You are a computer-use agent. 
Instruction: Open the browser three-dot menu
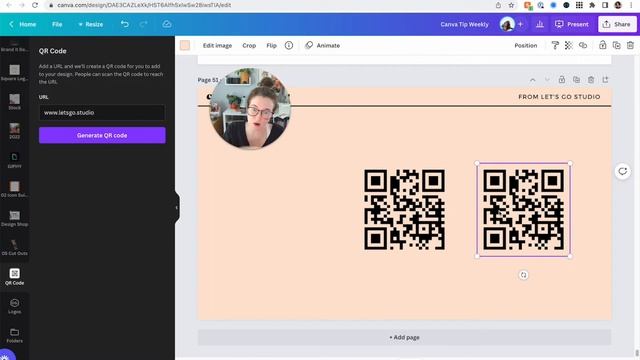(x=631, y=5)
